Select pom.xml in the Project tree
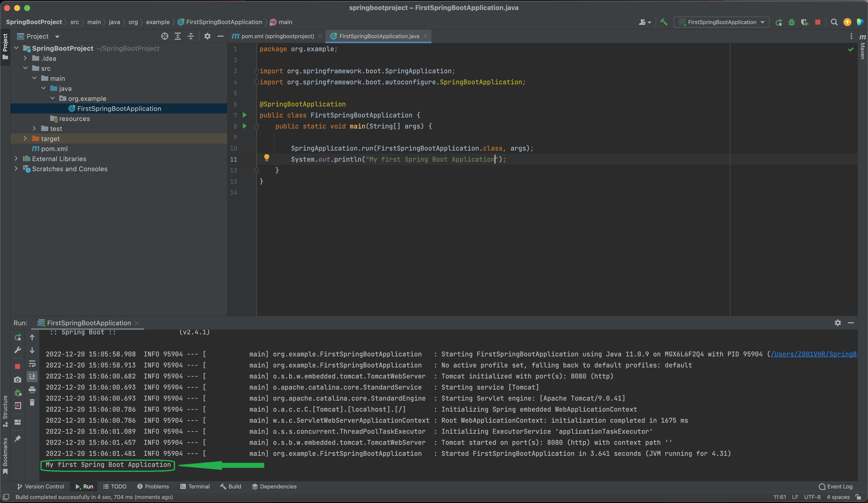The height and width of the screenshot is (503, 868). tap(54, 149)
